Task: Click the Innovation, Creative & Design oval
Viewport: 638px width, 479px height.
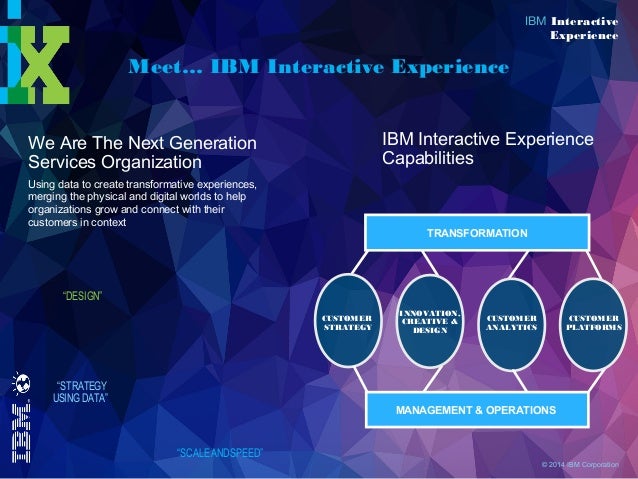Action: click(x=430, y=322)
